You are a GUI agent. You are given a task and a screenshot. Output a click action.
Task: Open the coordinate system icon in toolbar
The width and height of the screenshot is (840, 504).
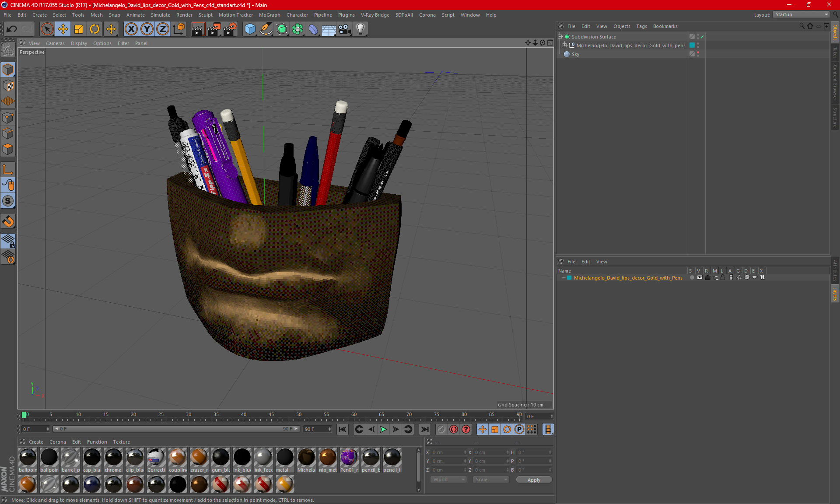click(x=178, y=29)
